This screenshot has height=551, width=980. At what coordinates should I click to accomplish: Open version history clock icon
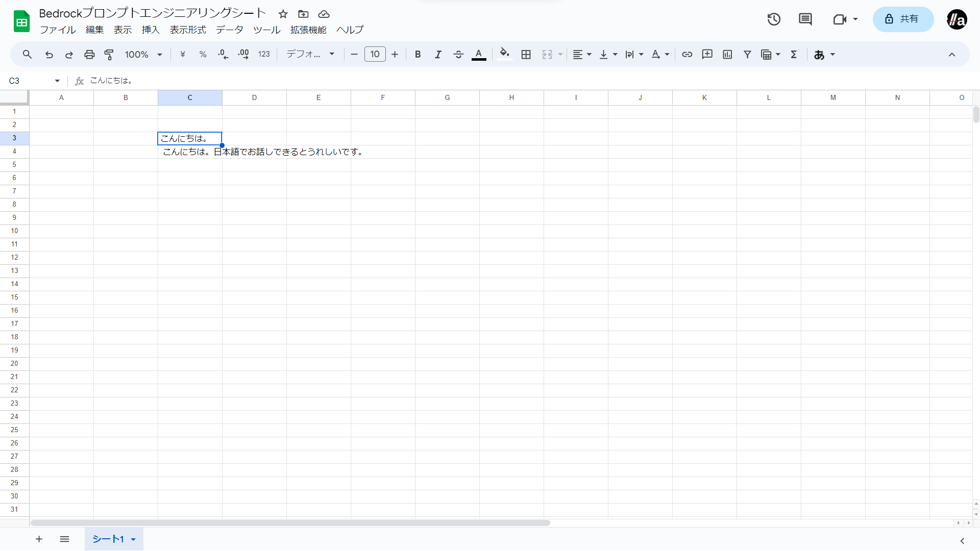point(774,19)
